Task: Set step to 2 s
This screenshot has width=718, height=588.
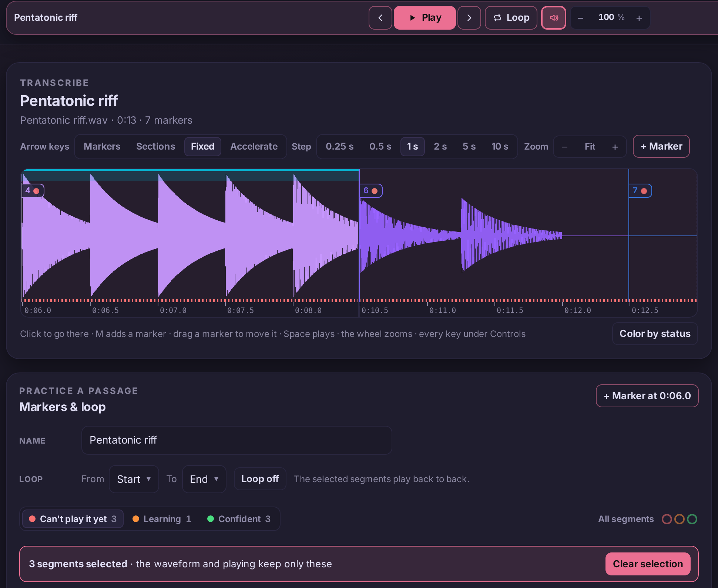Action: point(440,147)
